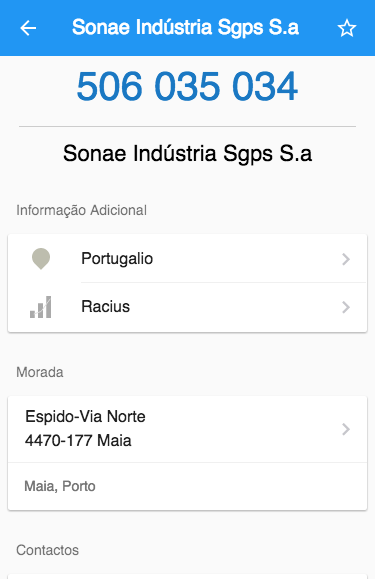
Task: Click the 4470-177 Maia postal code line
Action: pyautogui.click(x=78, y=441)
